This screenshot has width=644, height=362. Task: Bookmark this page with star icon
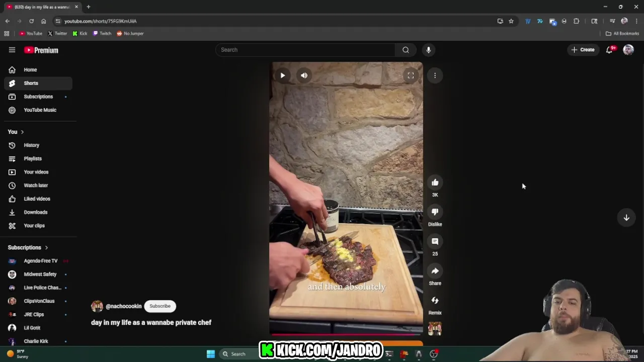(511, 21)
